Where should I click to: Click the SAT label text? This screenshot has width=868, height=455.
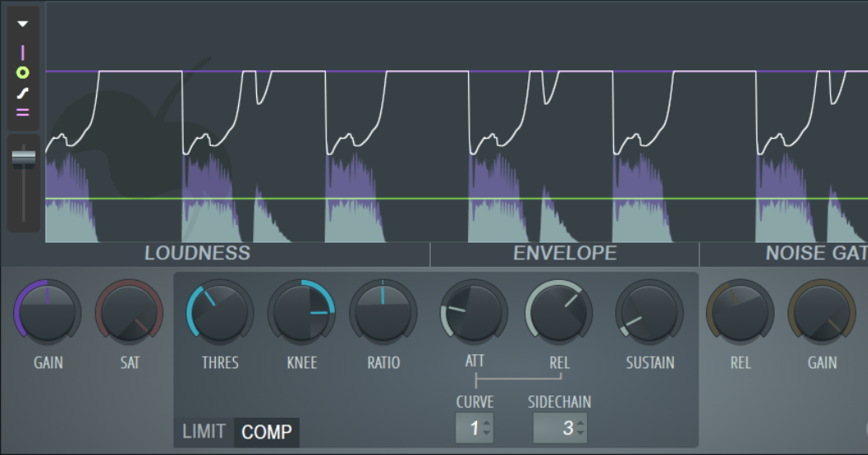click(x=130, y=363)
